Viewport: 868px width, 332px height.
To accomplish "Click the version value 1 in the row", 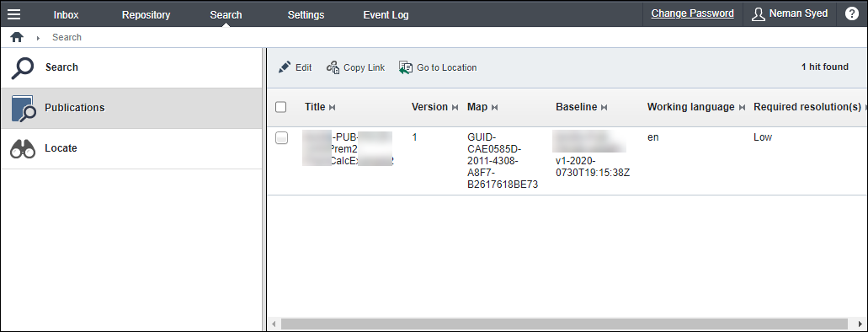I will pos(414,137).
